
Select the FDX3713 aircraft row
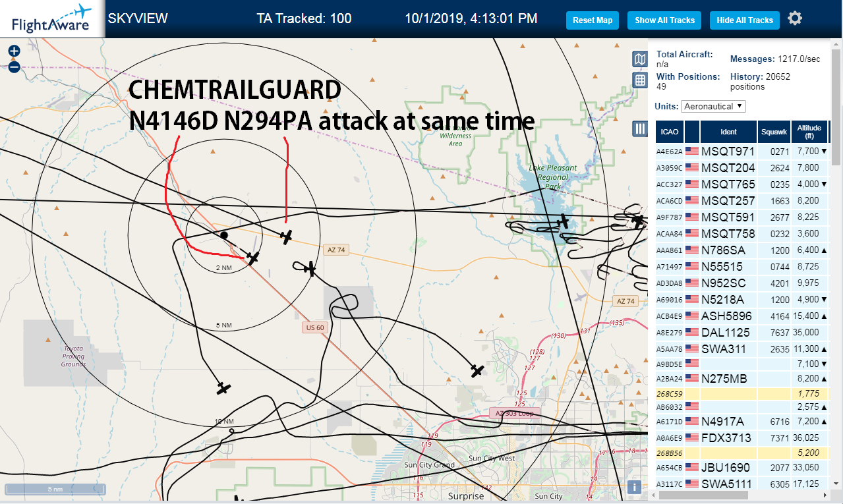[x=742, y=437]
